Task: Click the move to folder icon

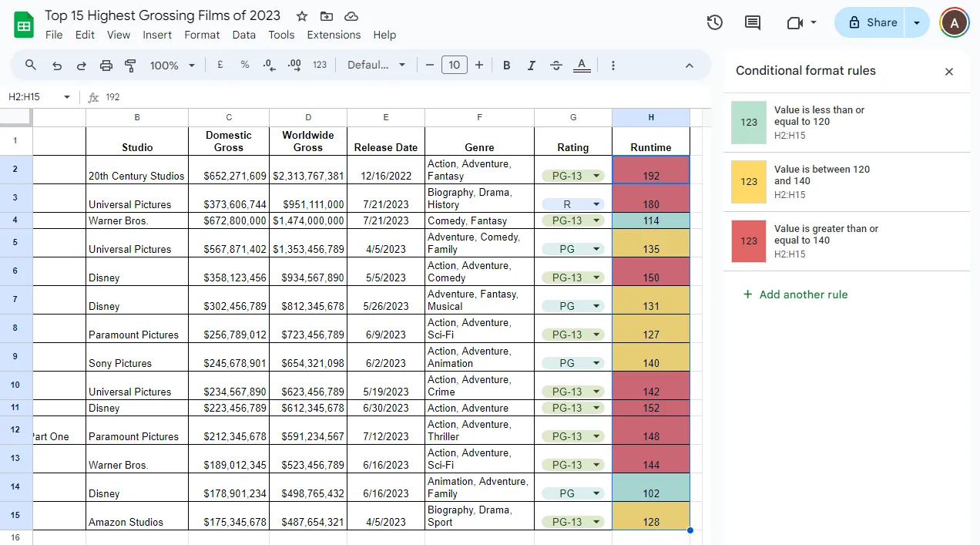Action: (327, 16)
